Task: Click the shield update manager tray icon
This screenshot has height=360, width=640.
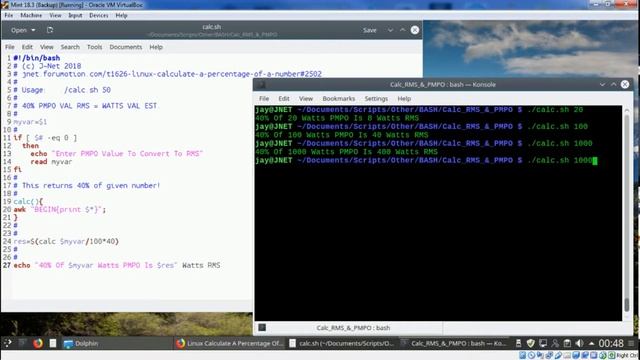Action: 530,343
